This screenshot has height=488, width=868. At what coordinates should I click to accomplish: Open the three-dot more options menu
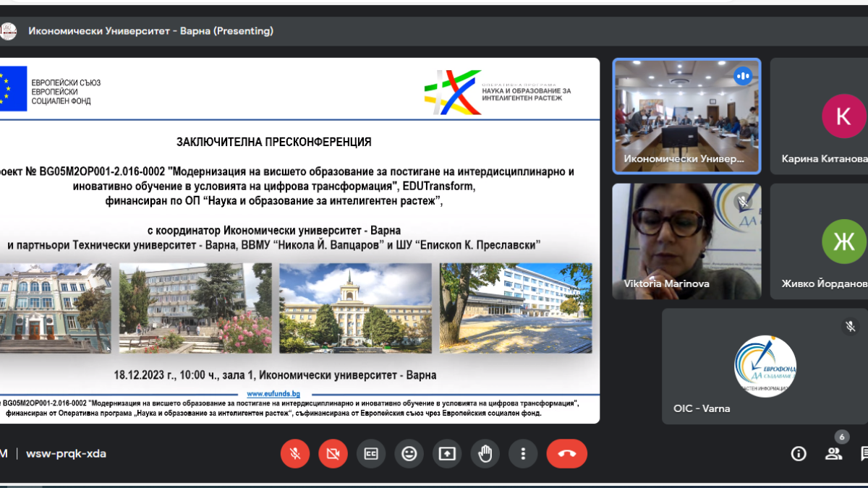pyautogui.click(x=523, y=453)
